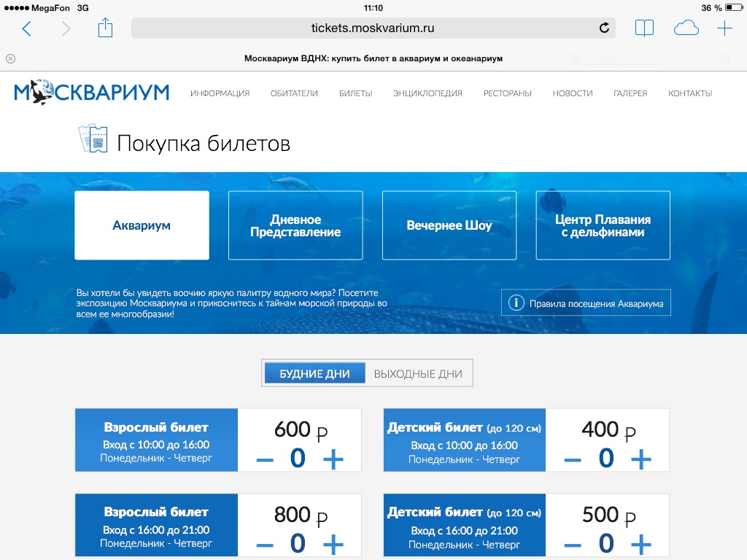Image resolution: width=747 pixels, height=560 pixels.
Task: Open a new tab with plus icon
Action: tap(724, 28)
